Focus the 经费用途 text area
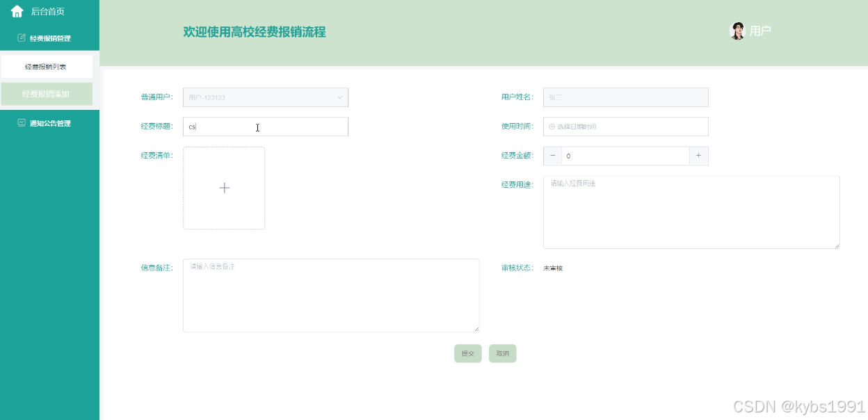Image resolution: width=868 pixels, height=420 pixels. (x=691, y=212)
